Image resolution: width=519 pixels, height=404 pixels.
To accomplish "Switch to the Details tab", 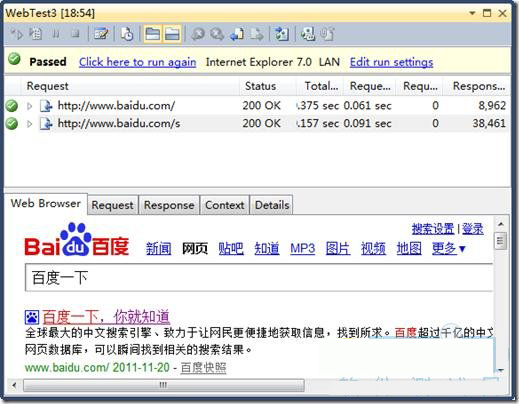I will coord(272,205).
